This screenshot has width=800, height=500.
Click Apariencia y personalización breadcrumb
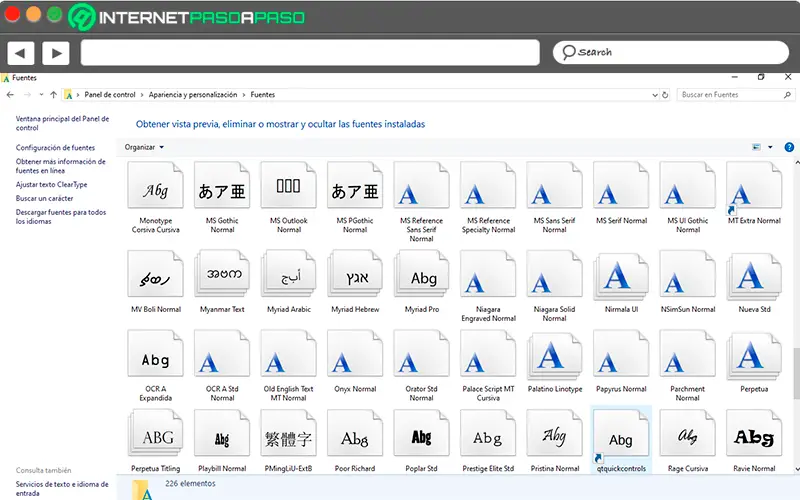(193, 94)
